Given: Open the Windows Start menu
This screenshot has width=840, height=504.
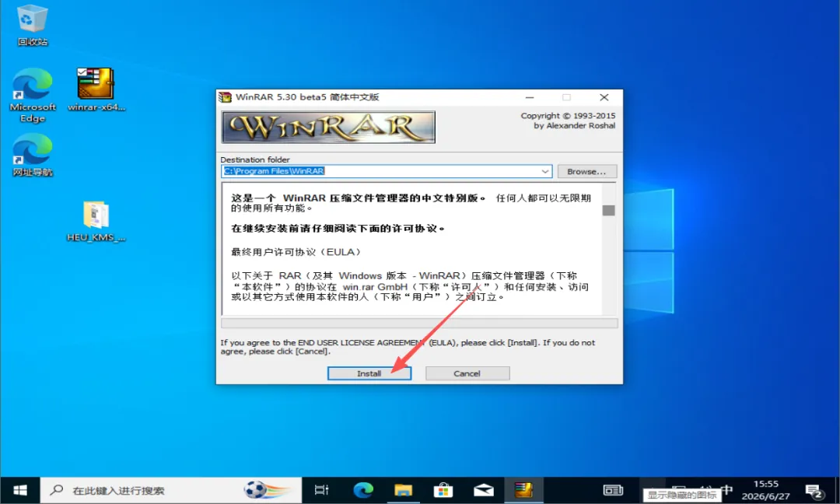Looking at the screenshot, I should point(19,490).
